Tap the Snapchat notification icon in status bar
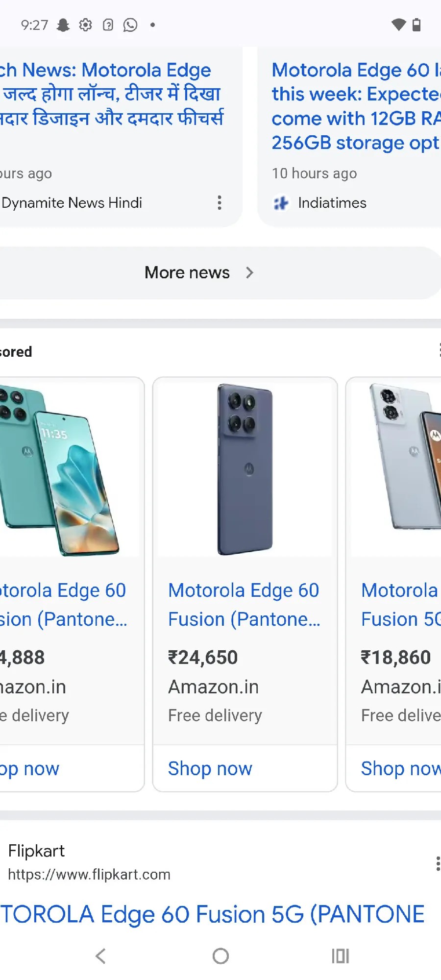 [x=63, y=25]
